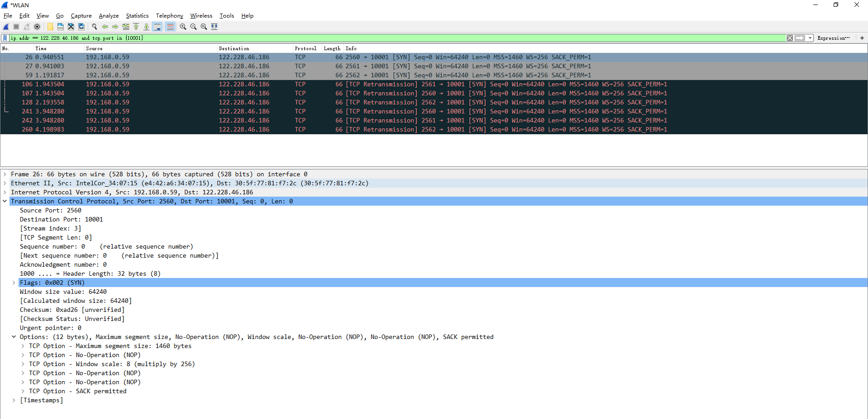Expand the Flags: 0x002 (SYN) field
The width and height of the screenshot is (868, 419).
point(14,282)
